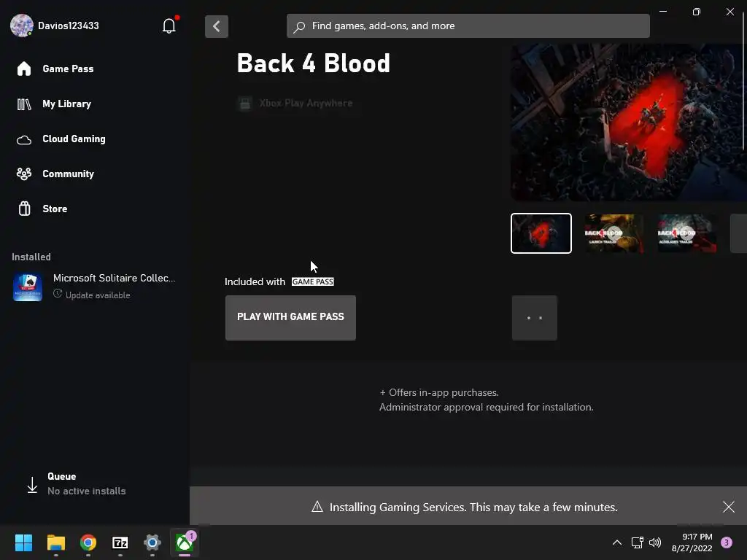Open the Store section
The image size is (747, 560).
coord(54,209)
